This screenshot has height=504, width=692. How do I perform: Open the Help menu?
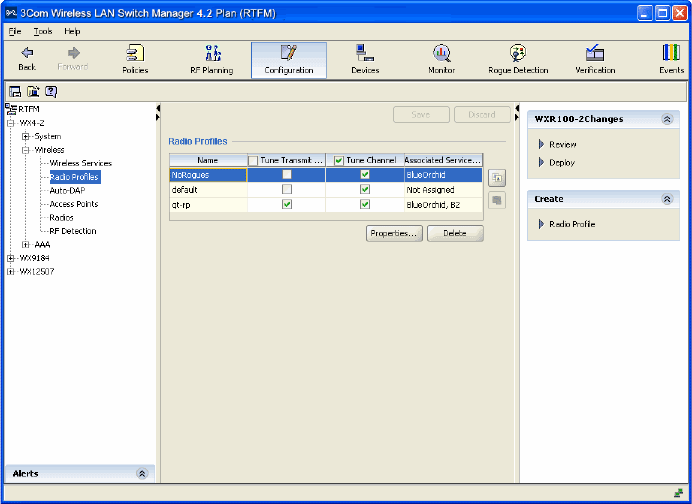72,32
